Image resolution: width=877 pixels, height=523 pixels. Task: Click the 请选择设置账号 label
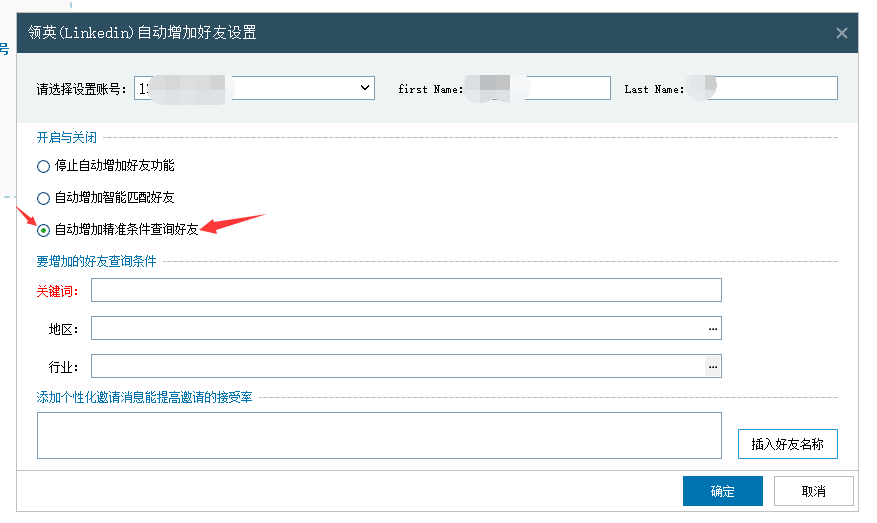[81, 89]
